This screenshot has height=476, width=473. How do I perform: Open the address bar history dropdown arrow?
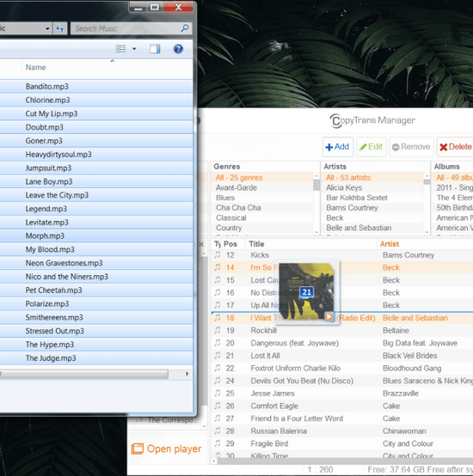tap(47, 28)
